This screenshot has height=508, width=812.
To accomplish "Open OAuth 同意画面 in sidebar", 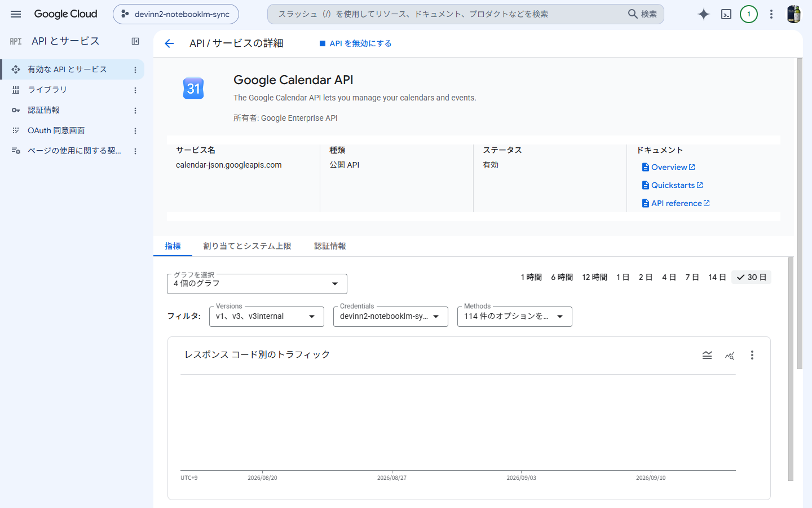I will point(56,130).
